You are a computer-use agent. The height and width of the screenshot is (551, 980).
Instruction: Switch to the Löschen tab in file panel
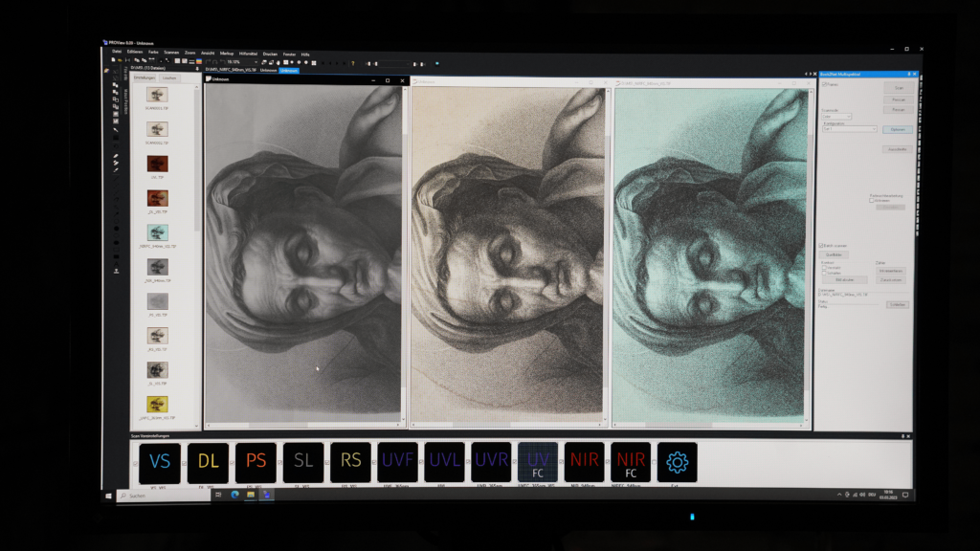(169, 78)
